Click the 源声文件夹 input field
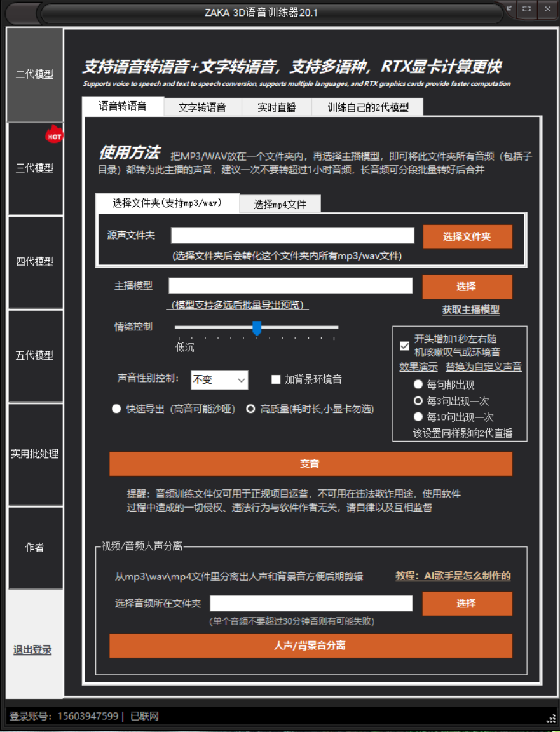Image resolution: width=560 pixels, height=732 pixels. coord(292,236)
